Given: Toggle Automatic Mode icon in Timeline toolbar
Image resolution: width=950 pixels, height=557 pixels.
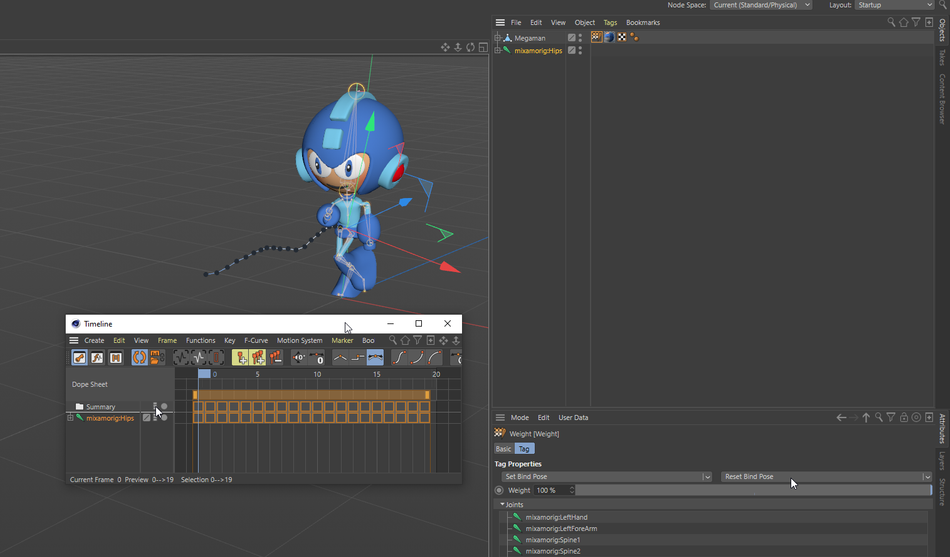Looking at the screenshot, I should [x=139, y=358].
